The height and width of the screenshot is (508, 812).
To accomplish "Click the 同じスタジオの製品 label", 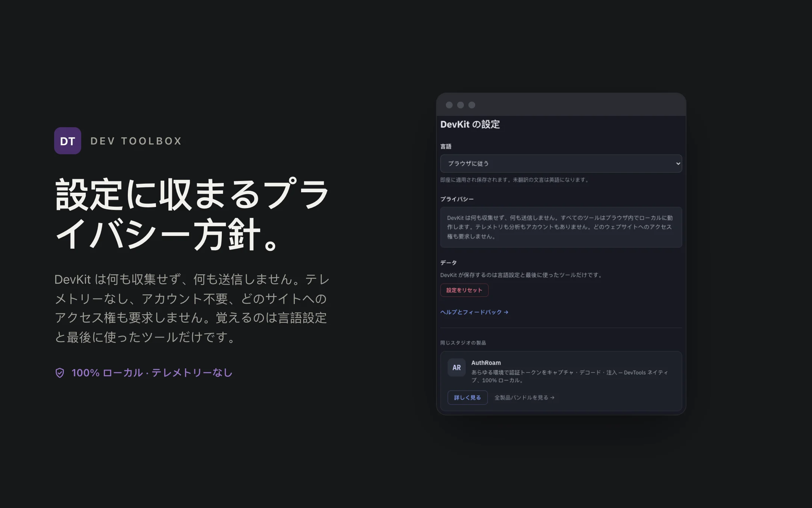I will [463, 343].
